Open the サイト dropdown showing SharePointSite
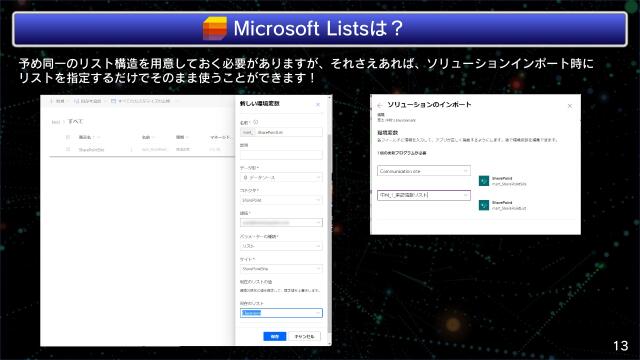Viewport: 640px width, 360px height. click(x=281, y=269)
